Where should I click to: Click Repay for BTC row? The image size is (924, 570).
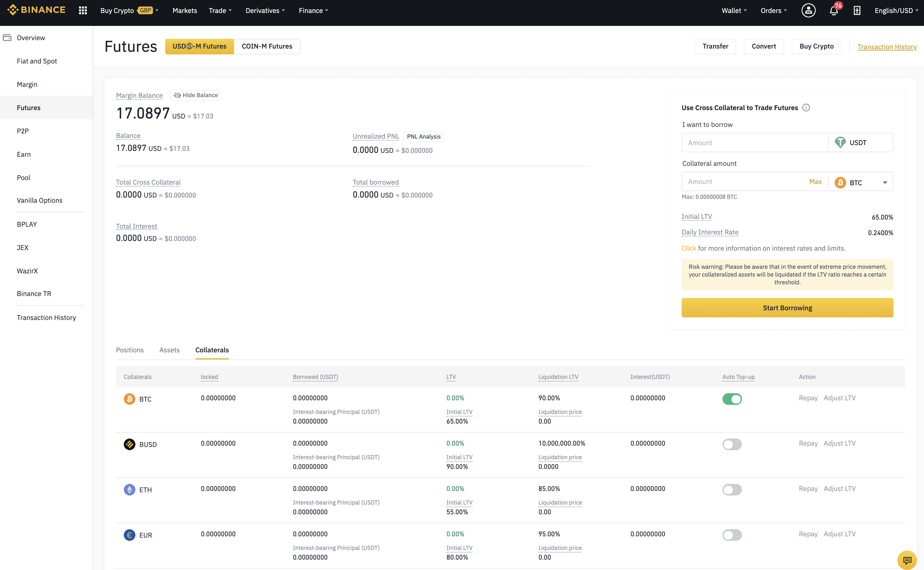(x=808, y=398)
